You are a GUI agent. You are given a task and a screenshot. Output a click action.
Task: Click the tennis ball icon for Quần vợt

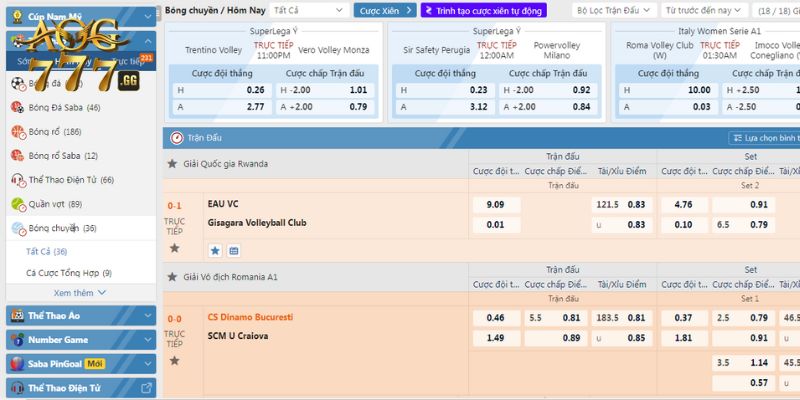(x=17, y=204)
